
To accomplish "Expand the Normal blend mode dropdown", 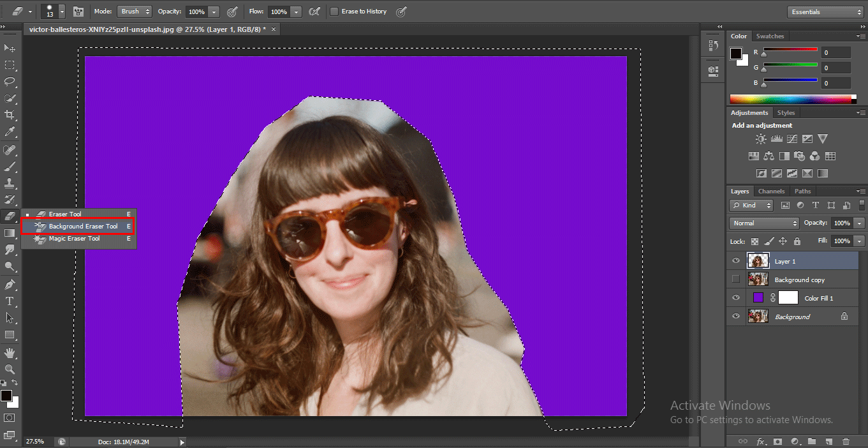I will click(764, 223).
